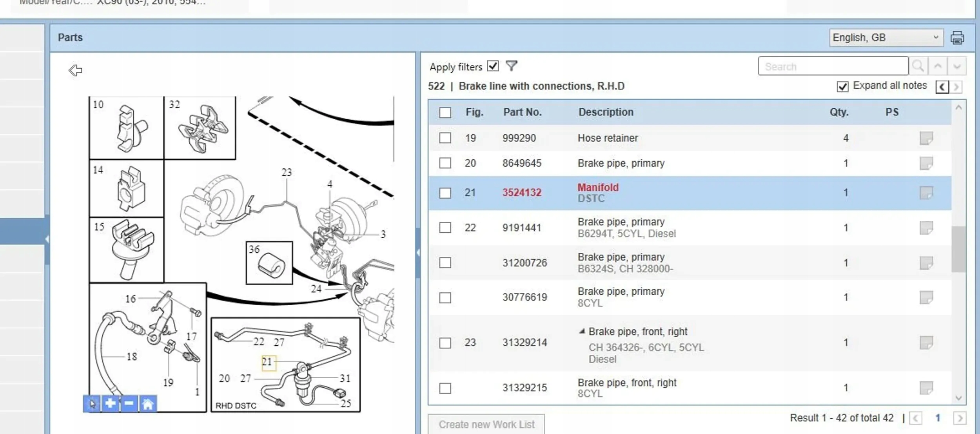Viewport: 980px width, 434px height.
Task: Open the English, GB language dropdown
Action: pos(886,38)
